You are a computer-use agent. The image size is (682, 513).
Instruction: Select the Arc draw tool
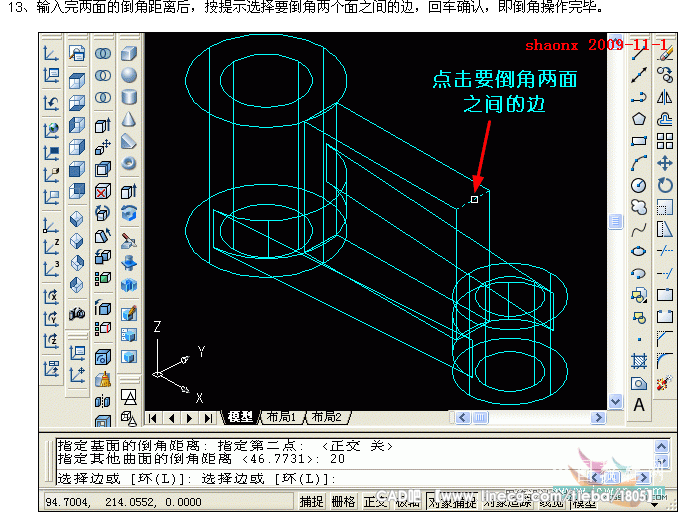pyautogui.click(x=639, y=163)
